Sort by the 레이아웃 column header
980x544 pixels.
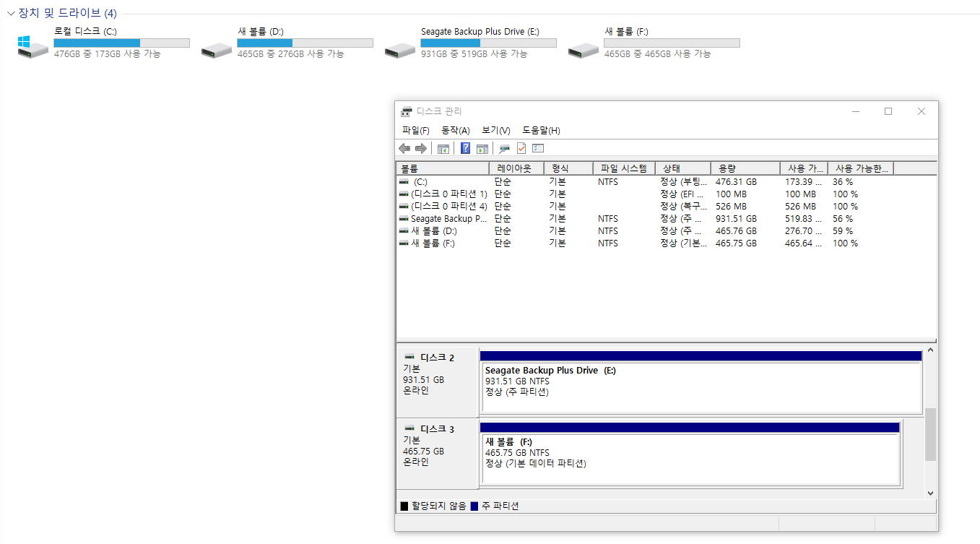pyautogui.click(x=516, y=168)
